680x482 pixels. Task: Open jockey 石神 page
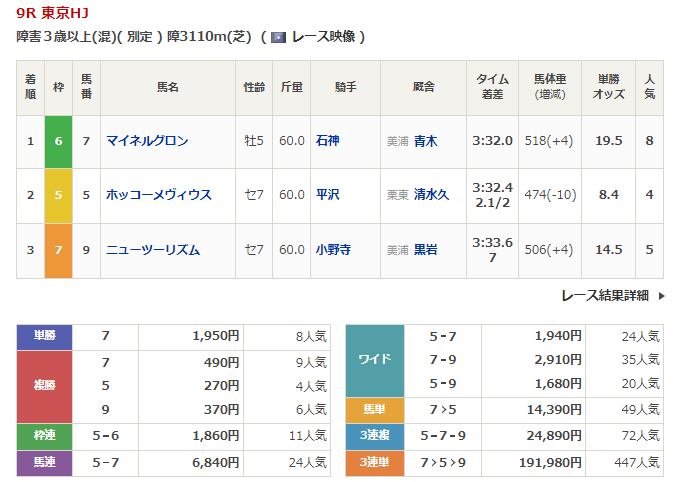[327, 141]
